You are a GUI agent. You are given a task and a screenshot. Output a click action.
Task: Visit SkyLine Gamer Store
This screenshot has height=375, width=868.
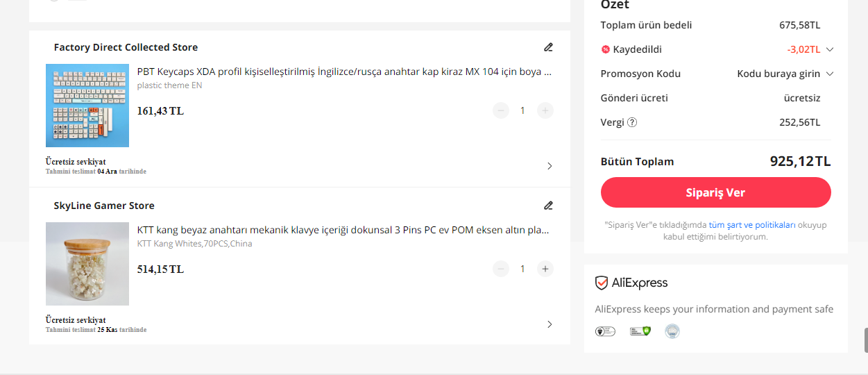(x=104, y=206)
